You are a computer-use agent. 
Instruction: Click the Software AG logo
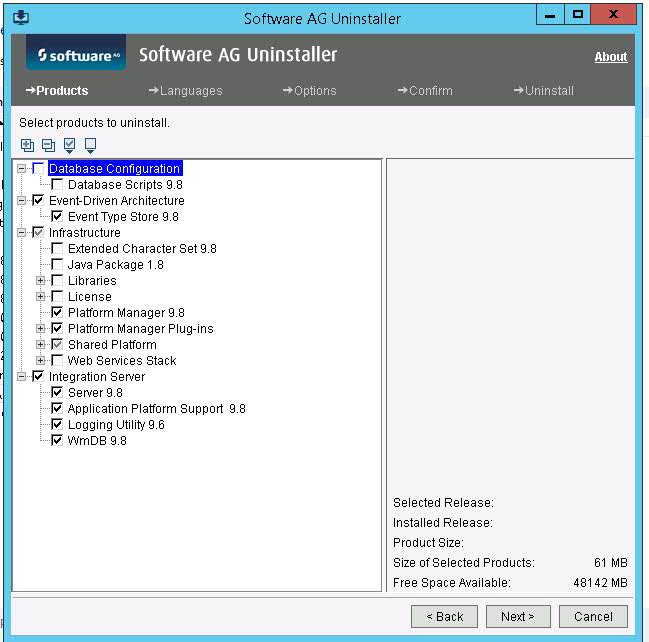(x=76, y=53)
